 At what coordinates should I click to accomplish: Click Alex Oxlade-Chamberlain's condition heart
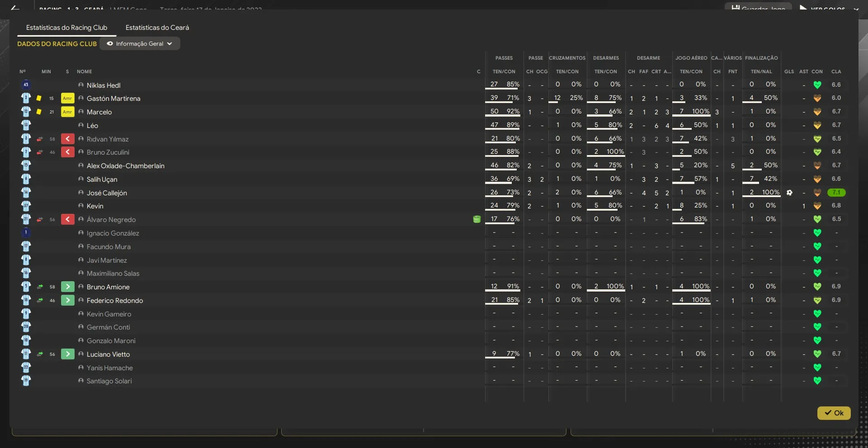pyautogui.click(x=817, y=165)
